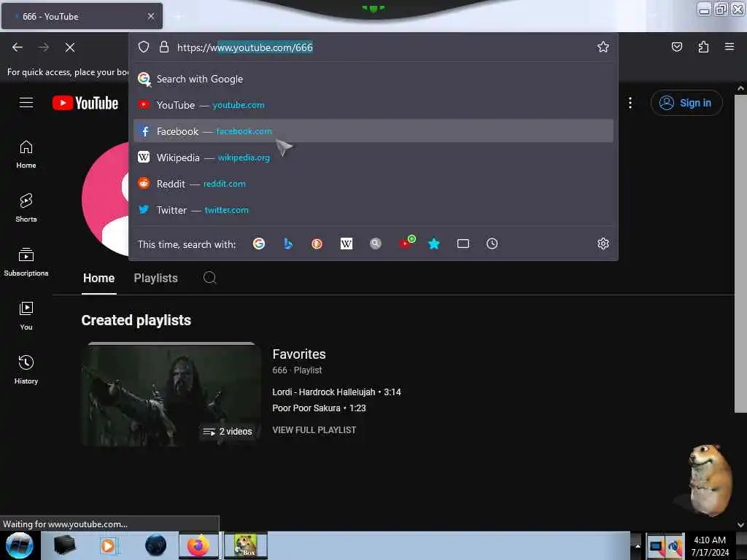Open the Favorites playlist title
747x560 pixels.
299,354
